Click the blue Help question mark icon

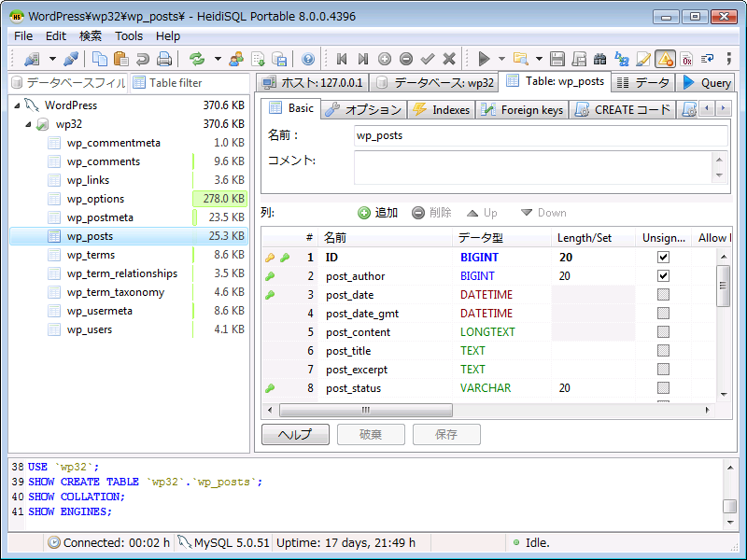pos(308,59)
